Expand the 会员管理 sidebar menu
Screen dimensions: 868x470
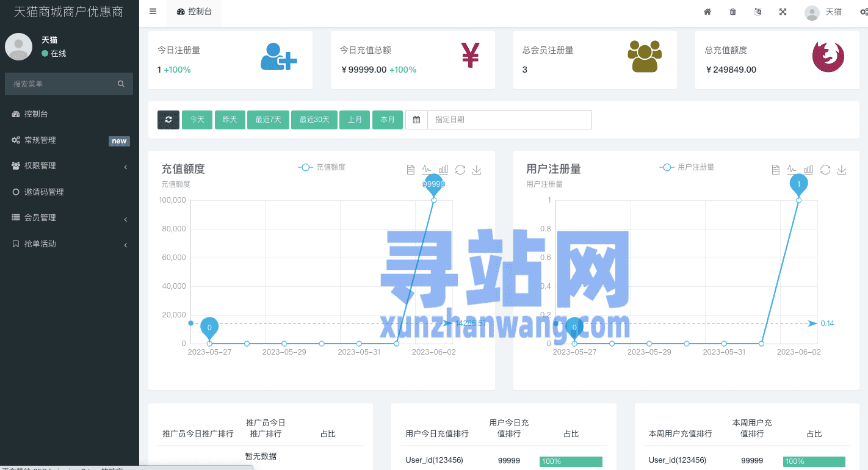(x=69, y=218)
